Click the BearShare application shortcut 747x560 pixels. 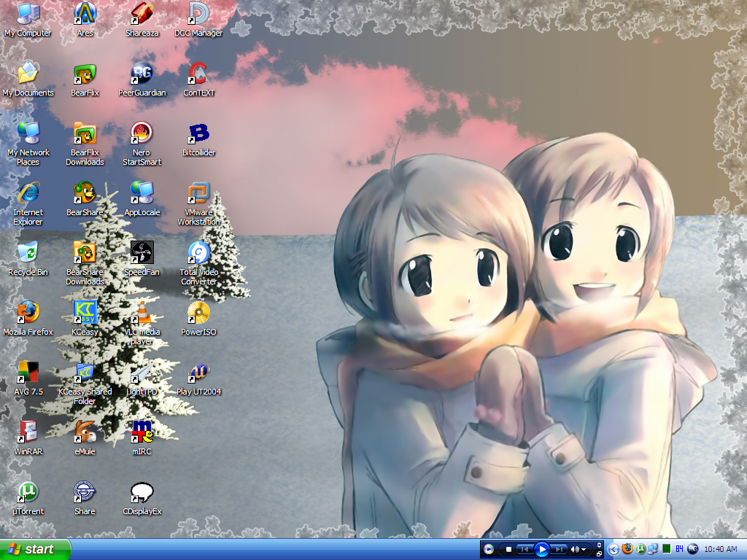click(x=85, y=199)
